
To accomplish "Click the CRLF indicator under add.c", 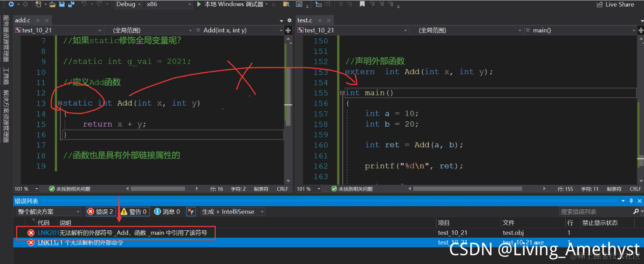I will coord(283,189).
